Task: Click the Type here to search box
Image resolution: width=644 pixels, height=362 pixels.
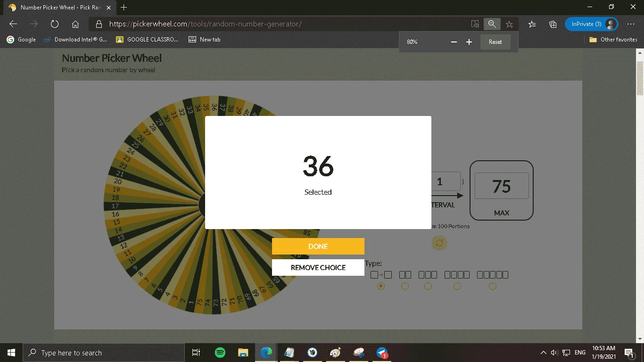Action: click(103, 353)
